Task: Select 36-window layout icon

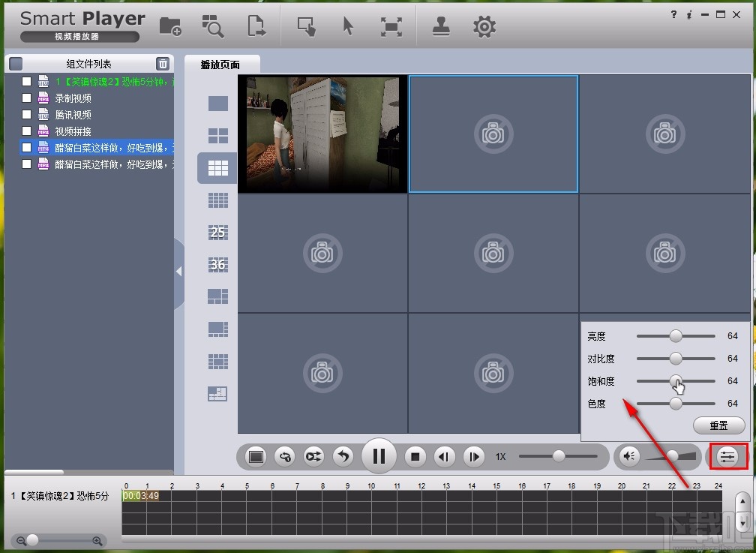Action: point(218,264)
